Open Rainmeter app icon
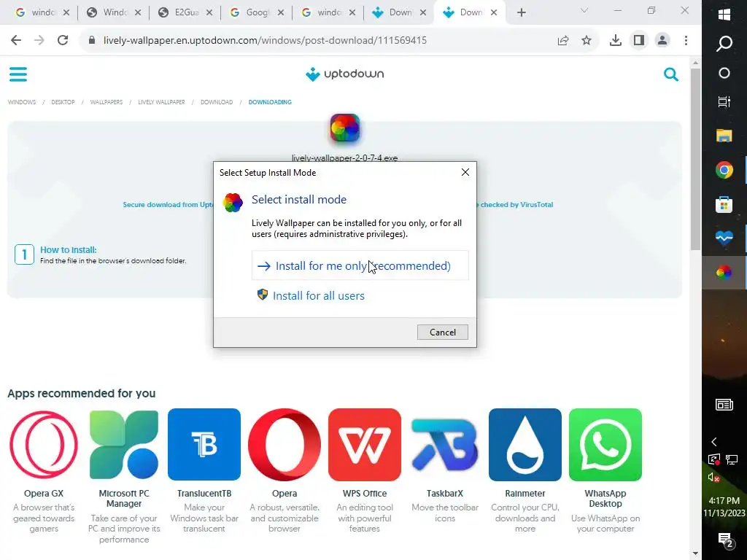747x560 pixels. pyautogui.click(x=525, y=444)
